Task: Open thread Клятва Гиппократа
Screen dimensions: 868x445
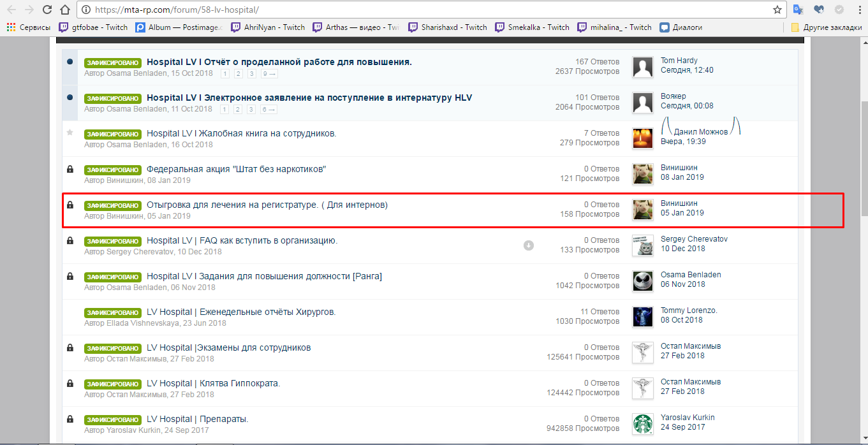Action: tap(214, 383)
